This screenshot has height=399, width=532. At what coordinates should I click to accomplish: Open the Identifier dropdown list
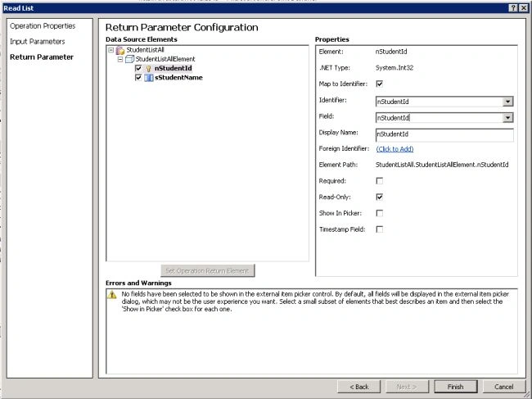coord(507,102)
